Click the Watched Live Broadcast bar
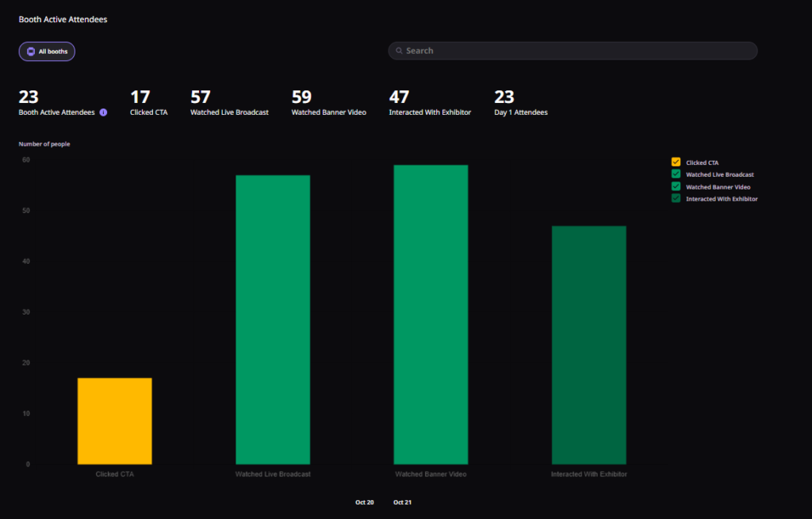This screenshot has width=812, height=519. (273, 317)
